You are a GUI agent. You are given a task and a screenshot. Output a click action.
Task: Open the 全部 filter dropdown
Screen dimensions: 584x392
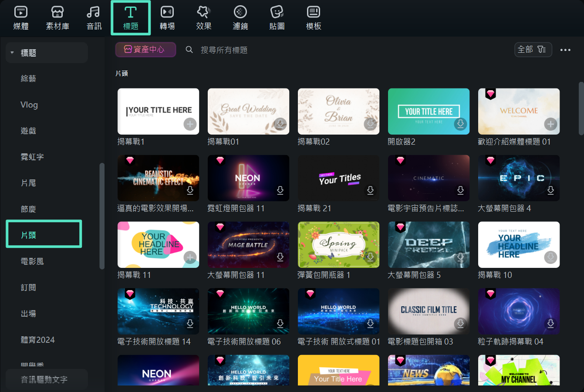click(533, 50)
